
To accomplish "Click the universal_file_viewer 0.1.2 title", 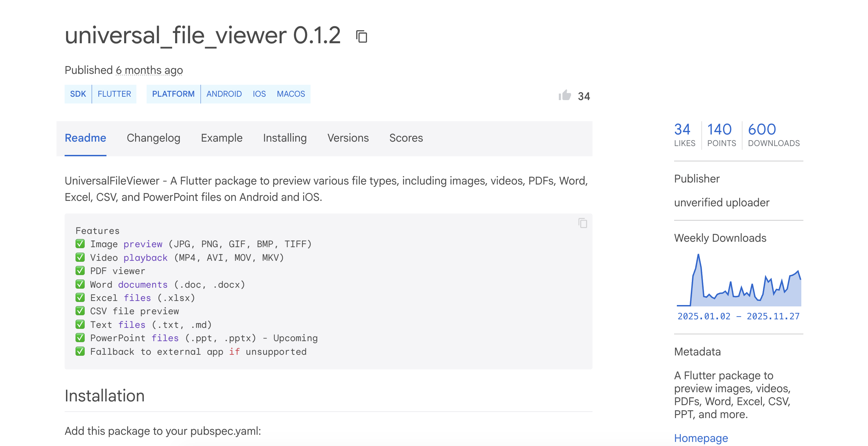I will 203,35.
